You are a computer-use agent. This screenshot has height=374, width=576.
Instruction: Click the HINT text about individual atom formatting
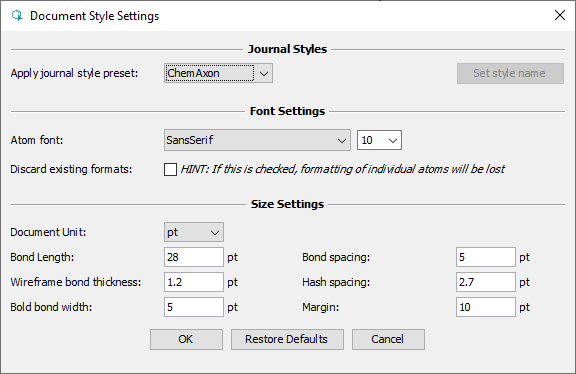[342, 169]
